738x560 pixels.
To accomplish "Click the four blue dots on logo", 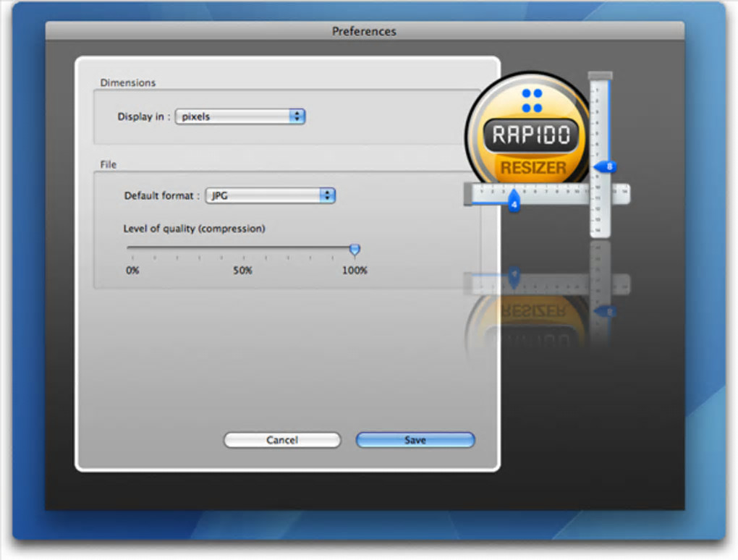I will coord(533,101).
